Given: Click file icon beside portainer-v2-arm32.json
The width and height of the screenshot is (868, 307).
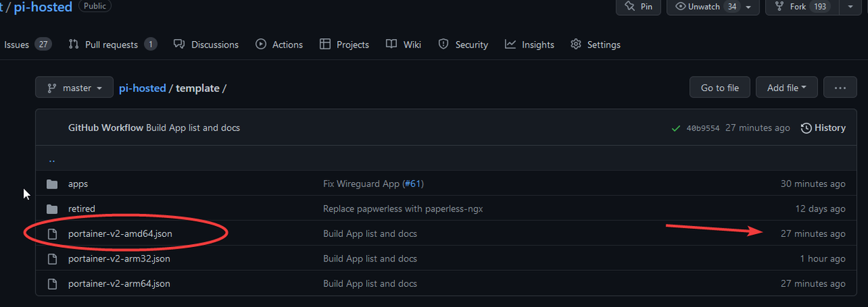Looking at the screenshot, I should click(x=52, y=259).
